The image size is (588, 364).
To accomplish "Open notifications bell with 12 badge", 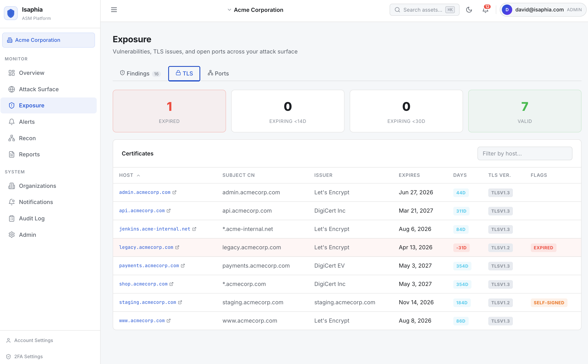I will pyautogui.click(x=486, y=10).
